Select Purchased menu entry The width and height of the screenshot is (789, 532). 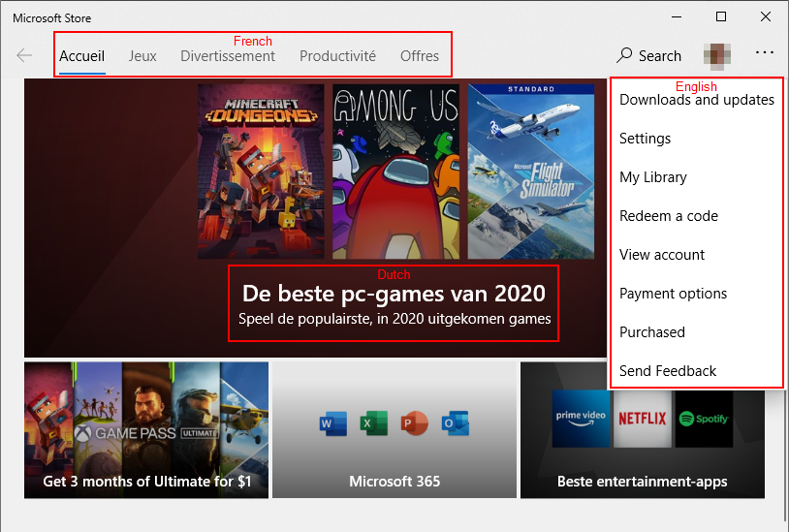click(x=652, y=331)
